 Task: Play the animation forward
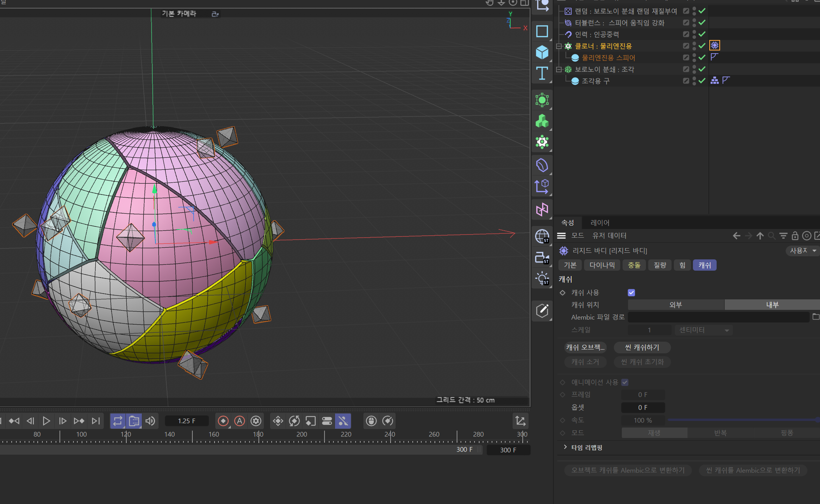click(46, 421)
